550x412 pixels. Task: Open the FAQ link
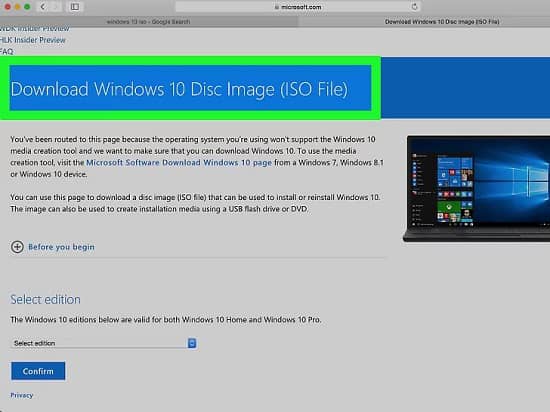click(x=6, y=52)
